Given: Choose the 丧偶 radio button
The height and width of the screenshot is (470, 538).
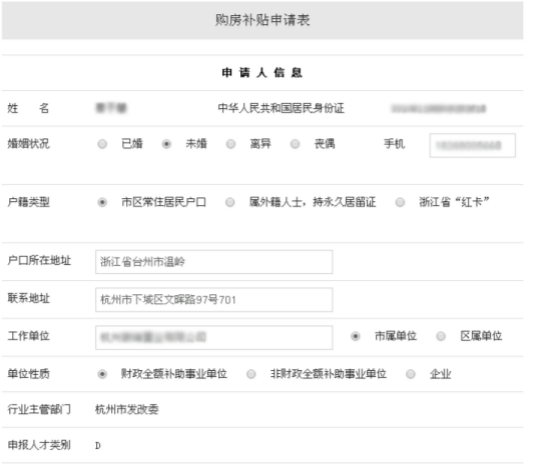Looking at the screenshot, I should pos(295,144).
